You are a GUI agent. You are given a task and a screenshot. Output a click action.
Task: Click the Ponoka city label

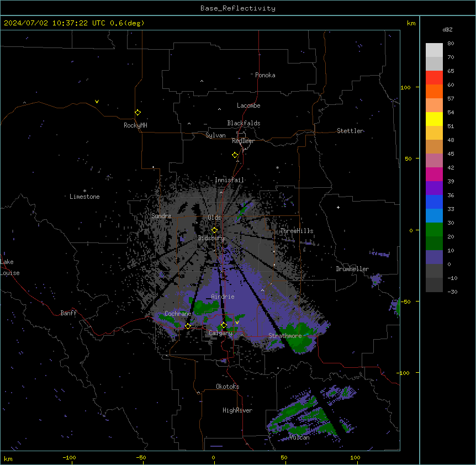point(265,75)
